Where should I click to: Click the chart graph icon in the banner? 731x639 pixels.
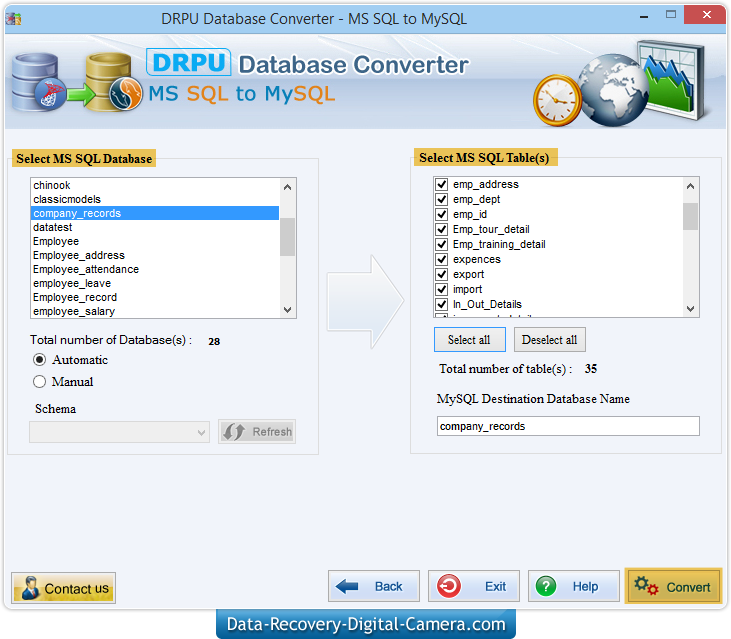pos(673,79)
